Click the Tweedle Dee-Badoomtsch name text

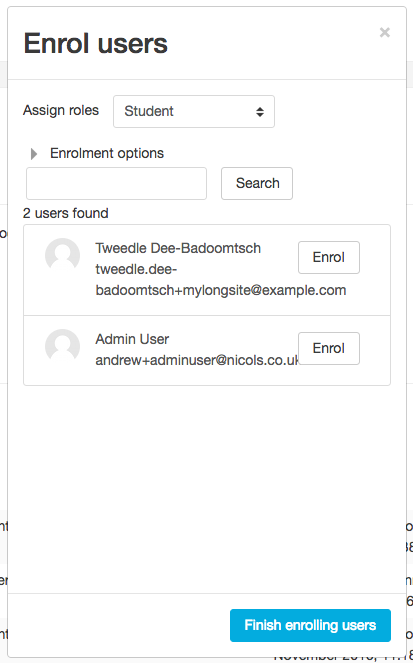point(178,248)
